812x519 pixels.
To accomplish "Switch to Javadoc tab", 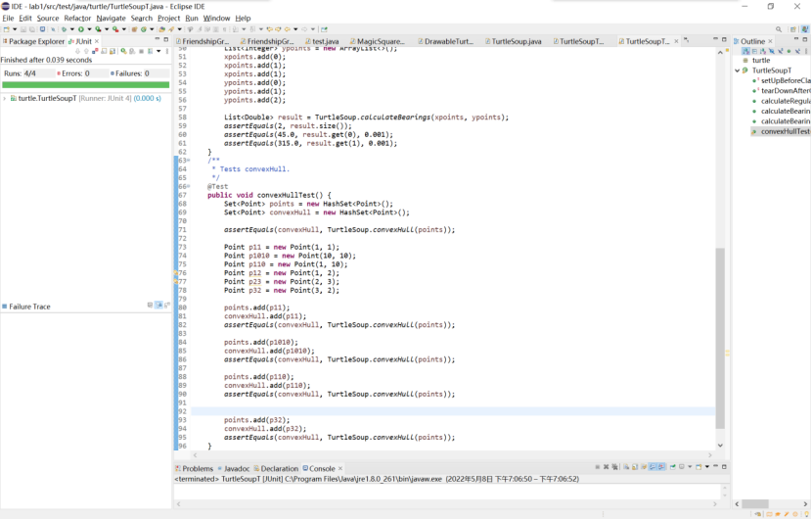I will (x=233, y=468).
